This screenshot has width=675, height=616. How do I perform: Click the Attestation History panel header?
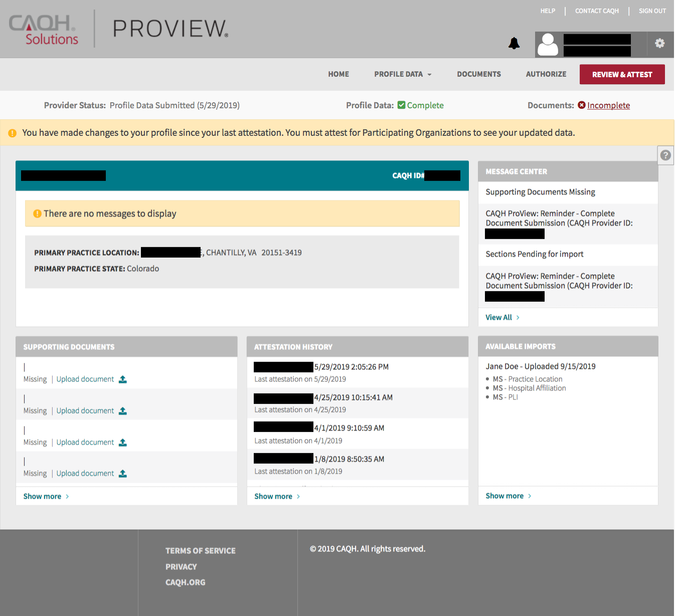[358, 347]
